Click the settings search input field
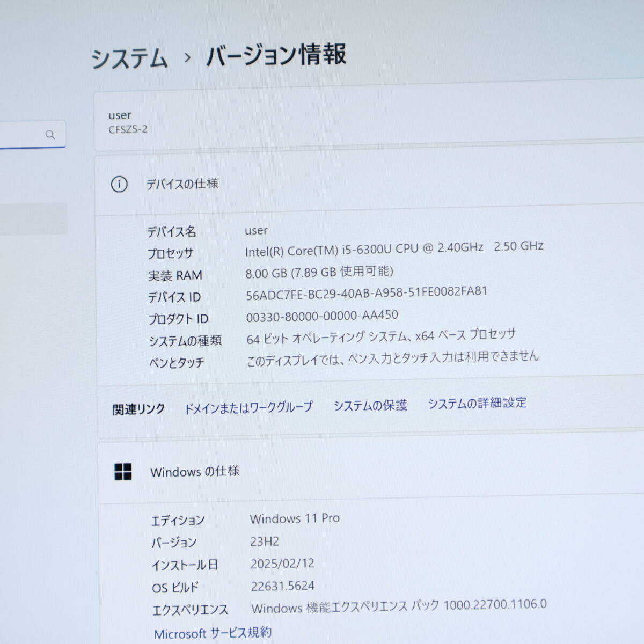The height and width of the screenshot is (644, 644). (32, 134)
